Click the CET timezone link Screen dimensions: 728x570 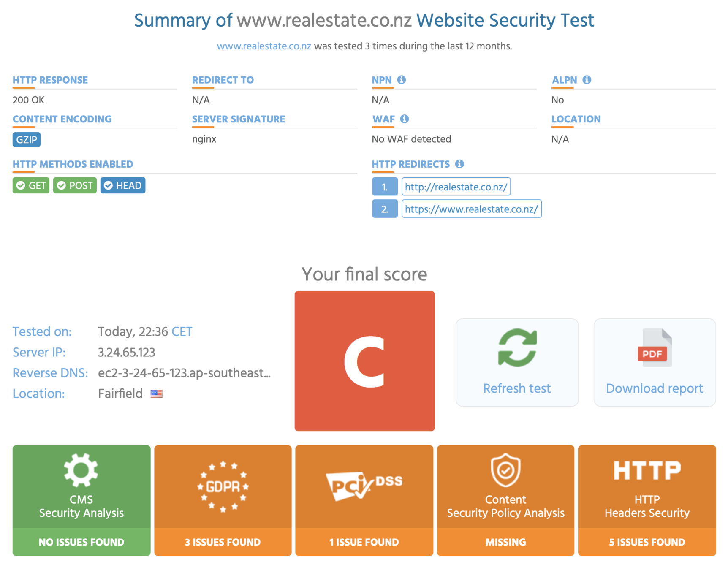click(182, 331)
